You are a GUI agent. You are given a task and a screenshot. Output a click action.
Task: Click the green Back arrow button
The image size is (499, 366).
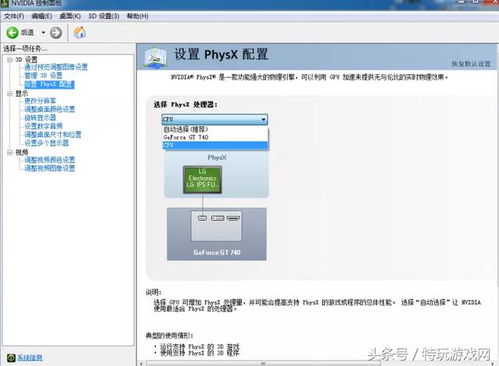12,33
